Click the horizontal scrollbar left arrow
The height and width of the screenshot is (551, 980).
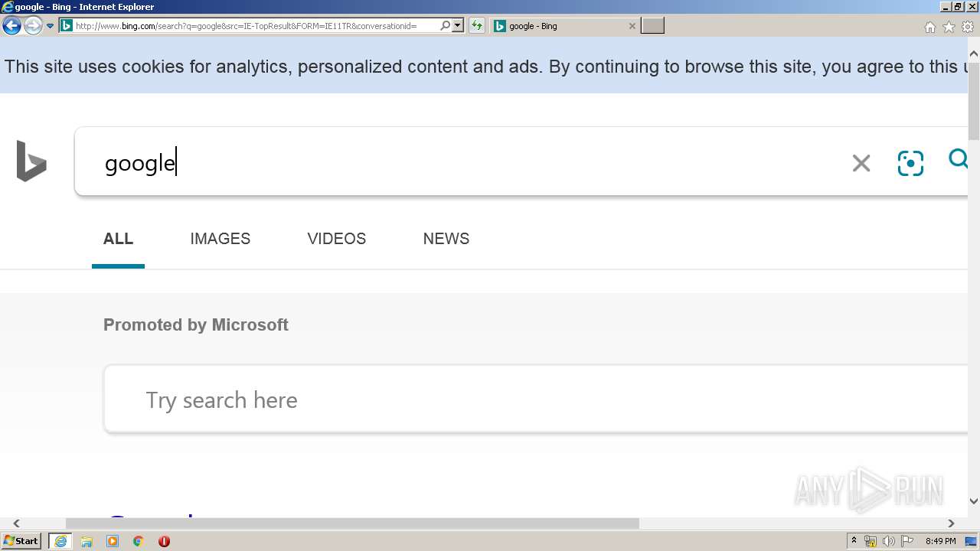click(x=16, y=523)
